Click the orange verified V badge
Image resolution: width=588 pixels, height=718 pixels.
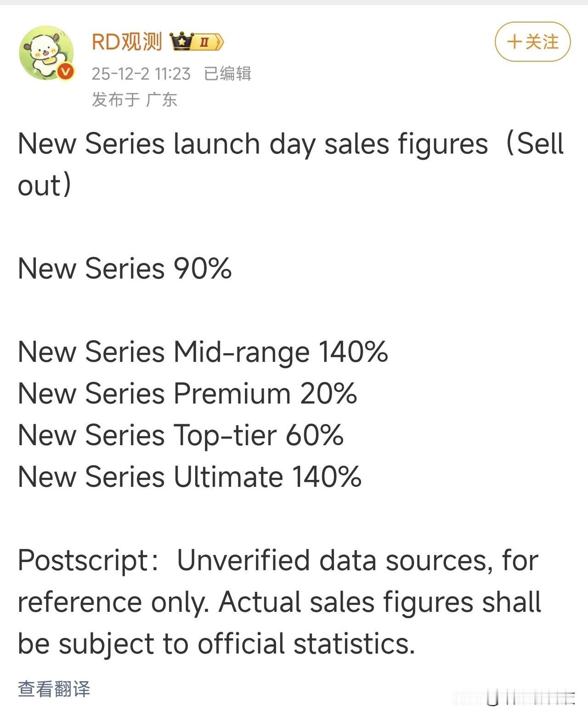pos(66,71)
